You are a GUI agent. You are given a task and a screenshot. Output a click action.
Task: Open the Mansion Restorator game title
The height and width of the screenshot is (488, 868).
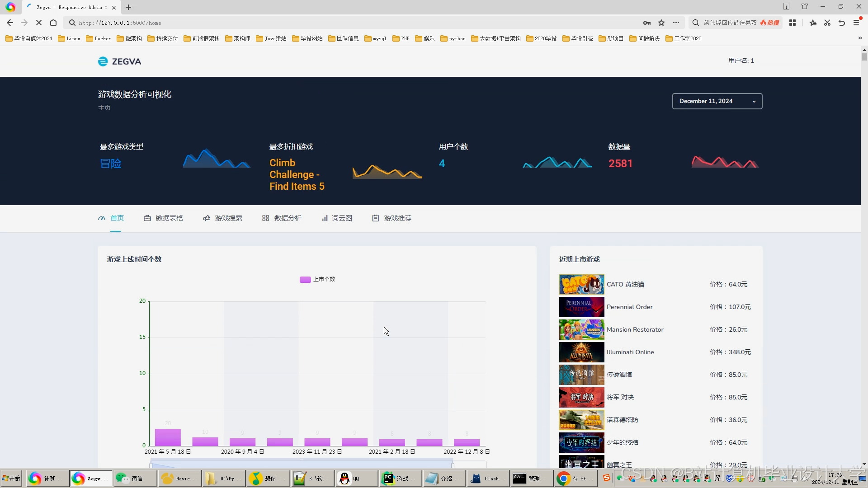click(x=635, y=329)
